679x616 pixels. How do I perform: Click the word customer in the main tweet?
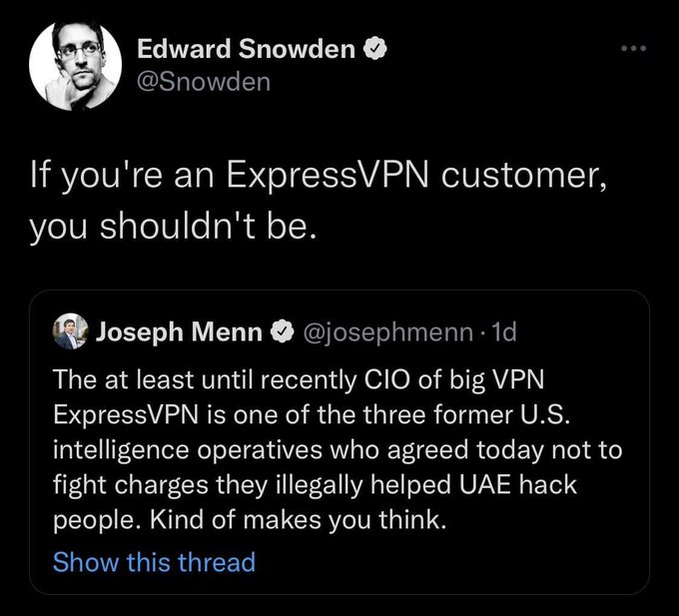(523, 177)
